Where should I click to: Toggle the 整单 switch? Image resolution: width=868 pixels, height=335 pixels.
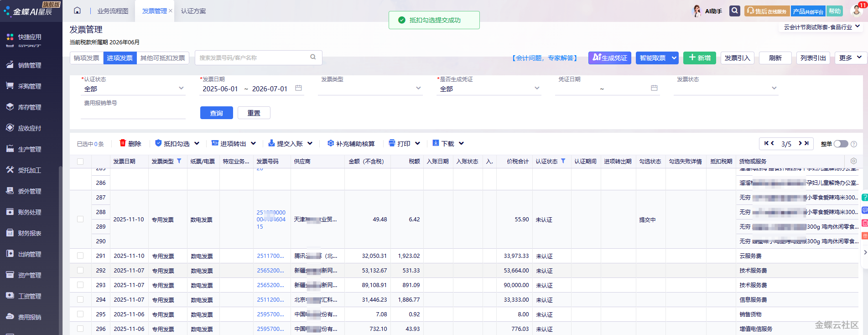[x=841, y=144]
